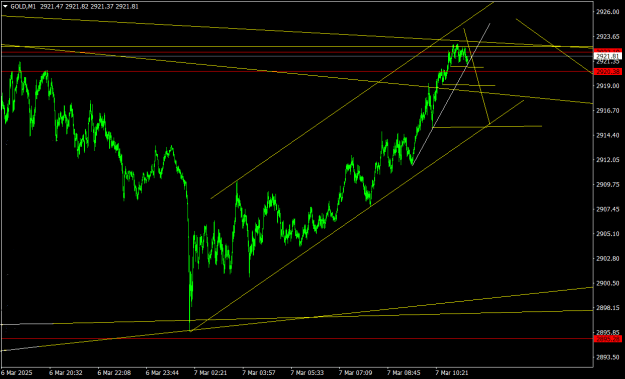
Task: Click the 2912.05 price axis label
Action: pyautogui.click(x=607, y=160)
